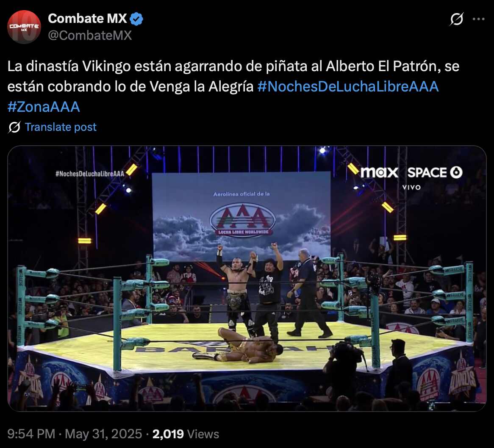Open the Combate MX display name
Image resolution: width=494 pixels, height=448 pixels.
pyautogui.click(x=87, y=19)
